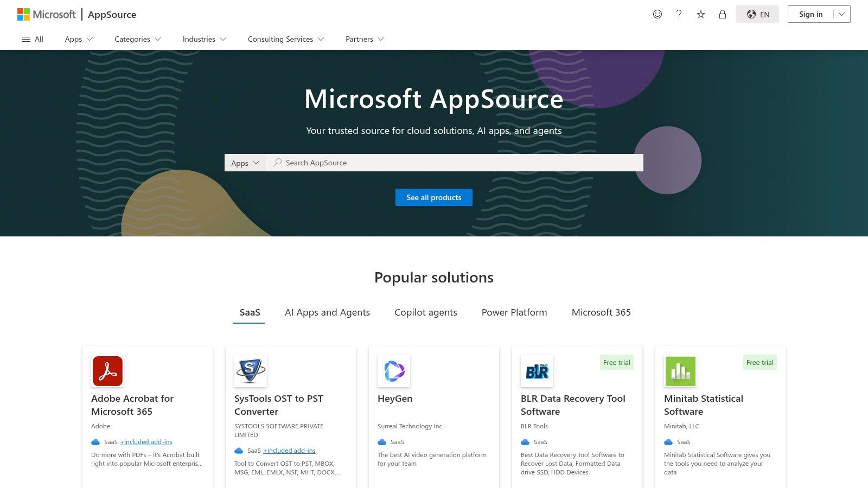Open the Adobe Acrobat app icon

(x=107, y=371)
